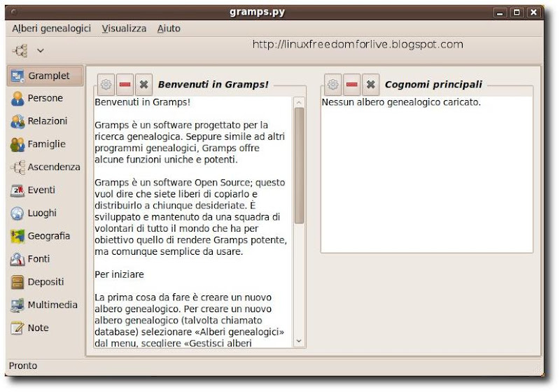Show the Geografia view
560x392 pixels.
coord(45,236)
